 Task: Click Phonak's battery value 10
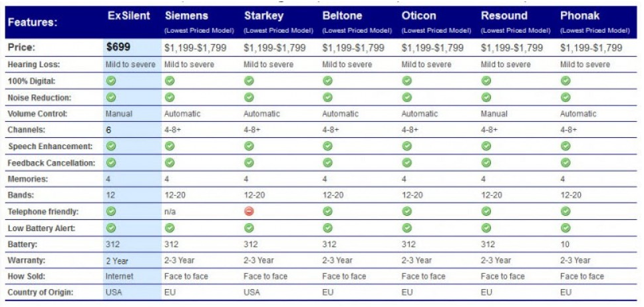click(565, 244)
